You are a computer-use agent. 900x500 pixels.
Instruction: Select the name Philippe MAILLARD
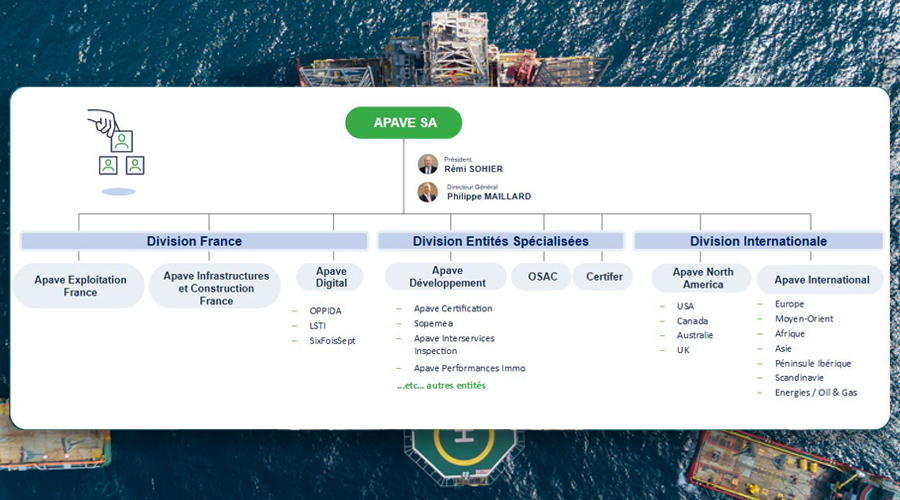click(x=489, y=196)
